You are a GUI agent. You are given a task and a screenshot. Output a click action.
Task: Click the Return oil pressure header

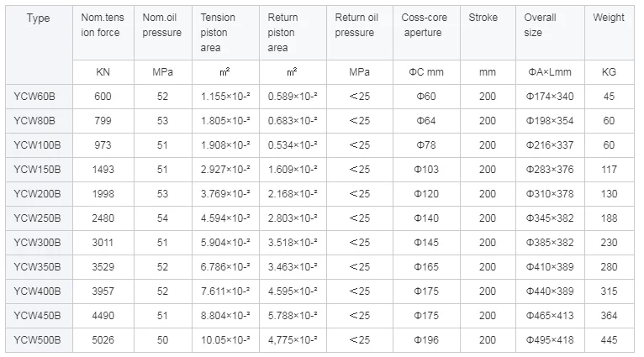click(x=359, y=25)
